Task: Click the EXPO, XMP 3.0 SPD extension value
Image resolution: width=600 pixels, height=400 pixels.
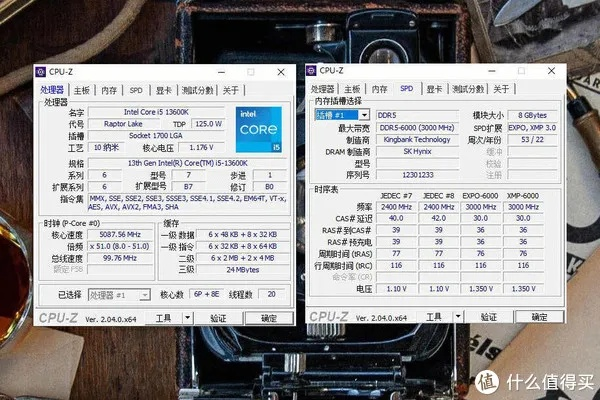Action: (x=532, y=128)
